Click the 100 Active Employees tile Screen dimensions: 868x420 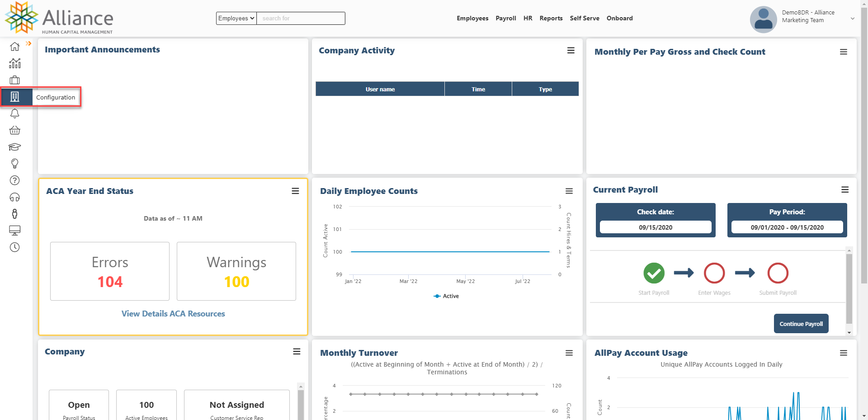point(146,405)
